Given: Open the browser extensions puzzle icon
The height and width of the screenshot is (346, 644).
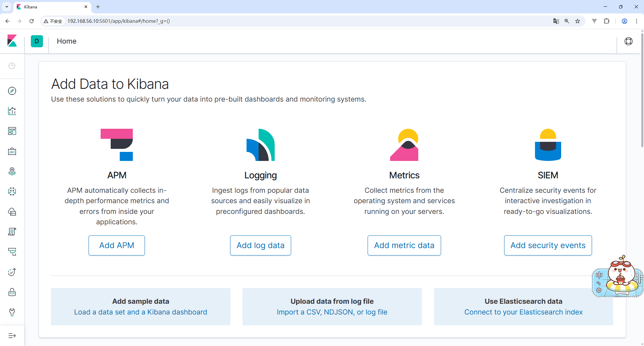Looking at the screenshot, I should point(606,21).
